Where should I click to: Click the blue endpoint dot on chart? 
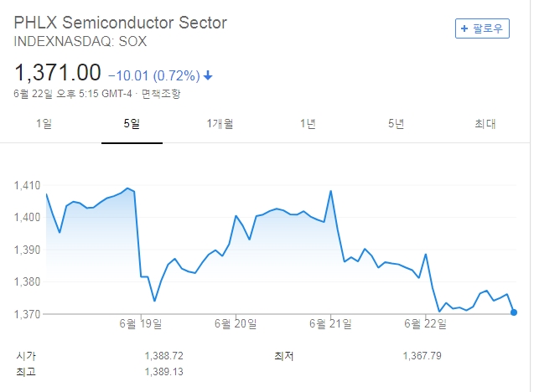tap(513, 312)
